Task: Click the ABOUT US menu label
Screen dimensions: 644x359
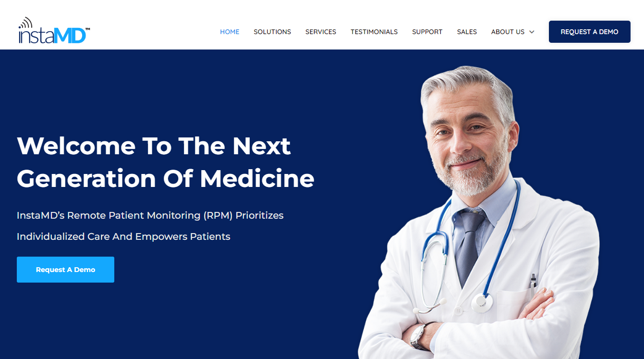Action: (508, 32)
